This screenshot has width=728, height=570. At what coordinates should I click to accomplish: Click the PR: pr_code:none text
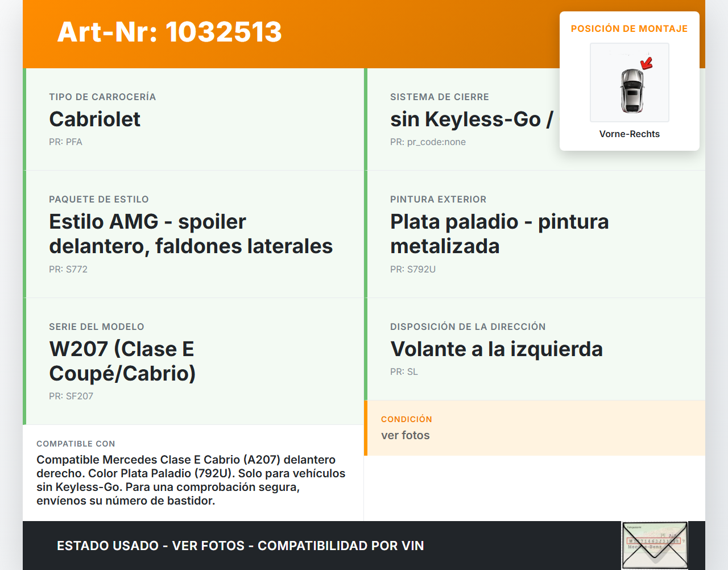pyautogui.click(x=428, y=142)
